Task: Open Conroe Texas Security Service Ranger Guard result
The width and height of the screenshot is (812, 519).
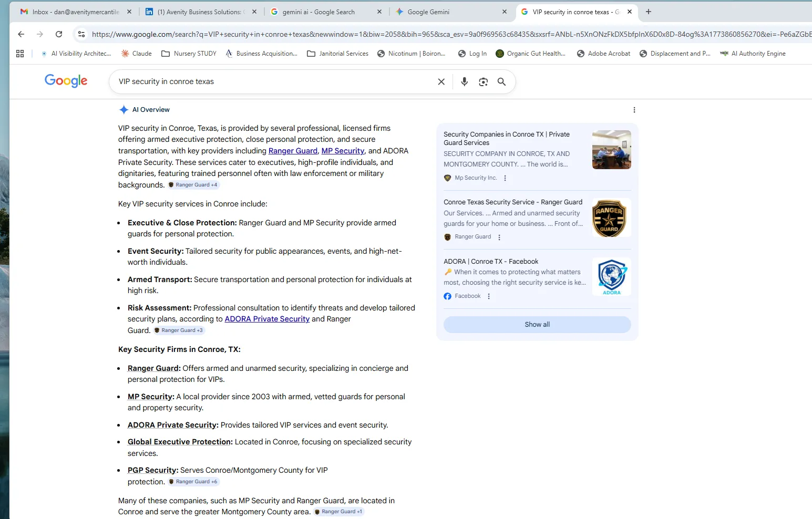Action: pos(513,202)
